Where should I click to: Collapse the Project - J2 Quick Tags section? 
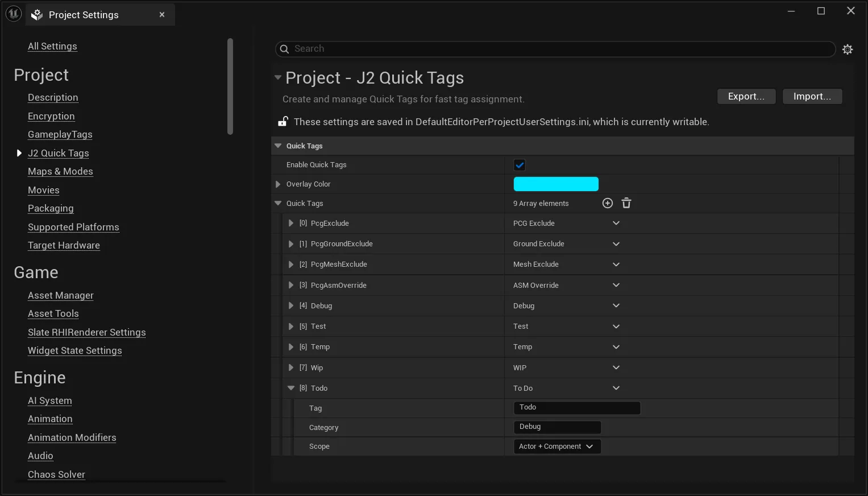(278, 77)
